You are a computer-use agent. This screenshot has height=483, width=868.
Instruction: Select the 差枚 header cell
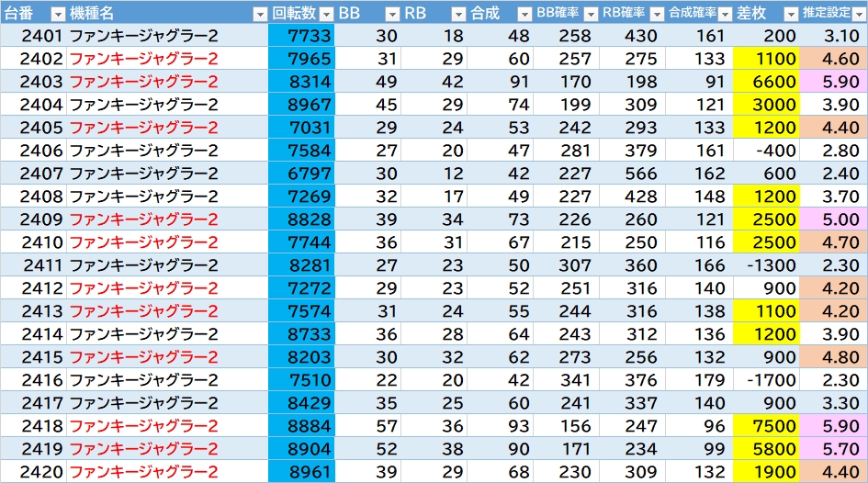[x=766, y=13]
